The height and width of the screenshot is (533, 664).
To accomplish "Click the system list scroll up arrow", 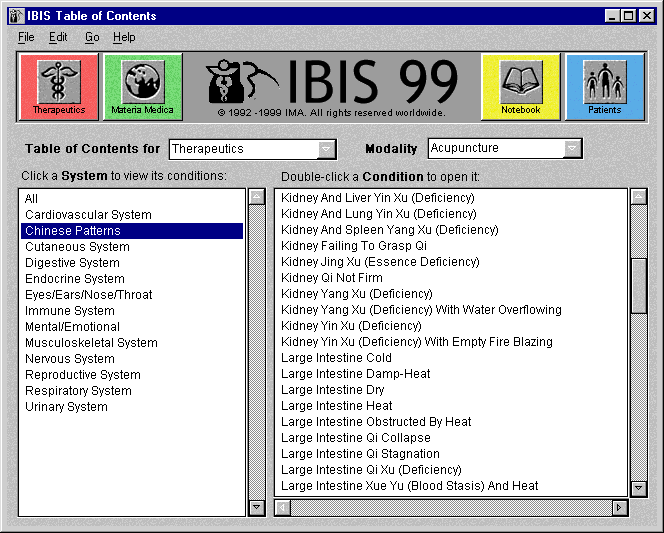I will [257, 197].
